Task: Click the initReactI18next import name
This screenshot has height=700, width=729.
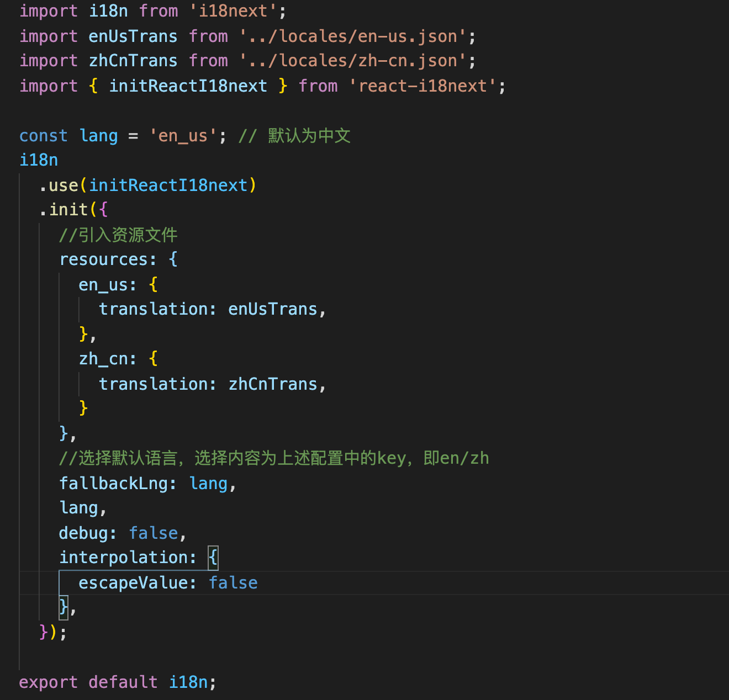Action: [188, 86]
